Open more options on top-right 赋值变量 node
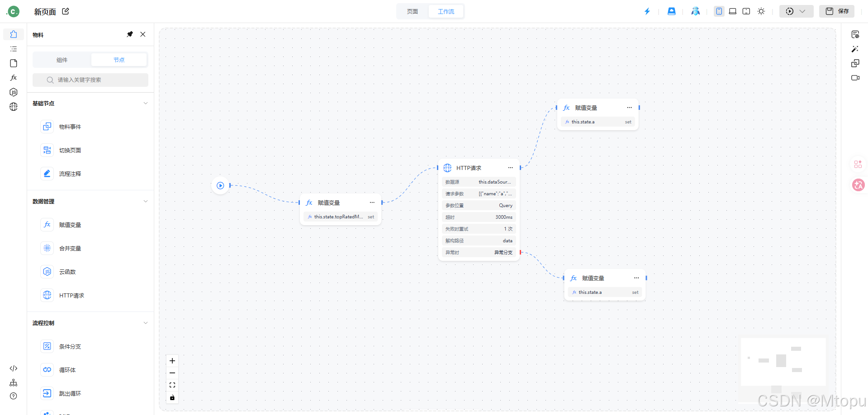This screenshot has height=415, width=868. pos(629,108)
